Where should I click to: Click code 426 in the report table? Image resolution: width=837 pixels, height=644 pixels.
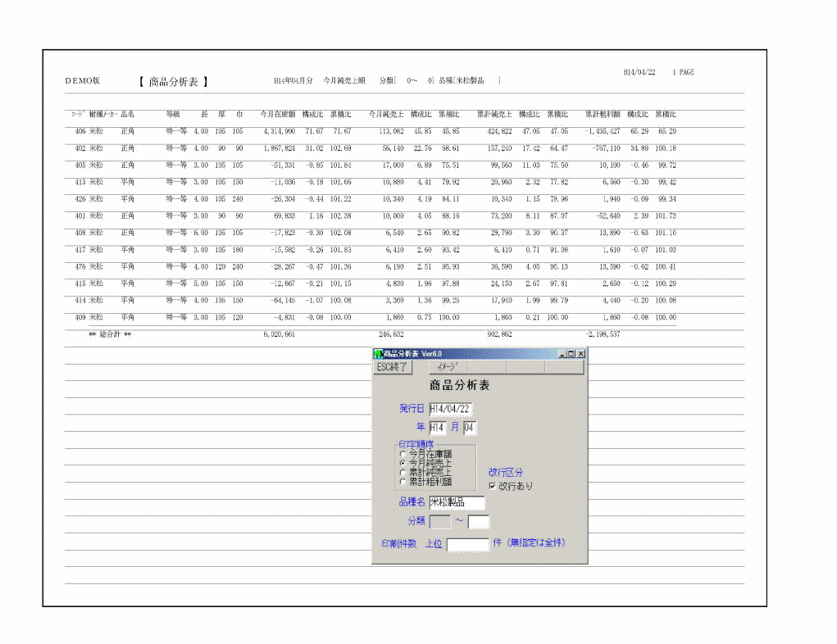point(80,199)
